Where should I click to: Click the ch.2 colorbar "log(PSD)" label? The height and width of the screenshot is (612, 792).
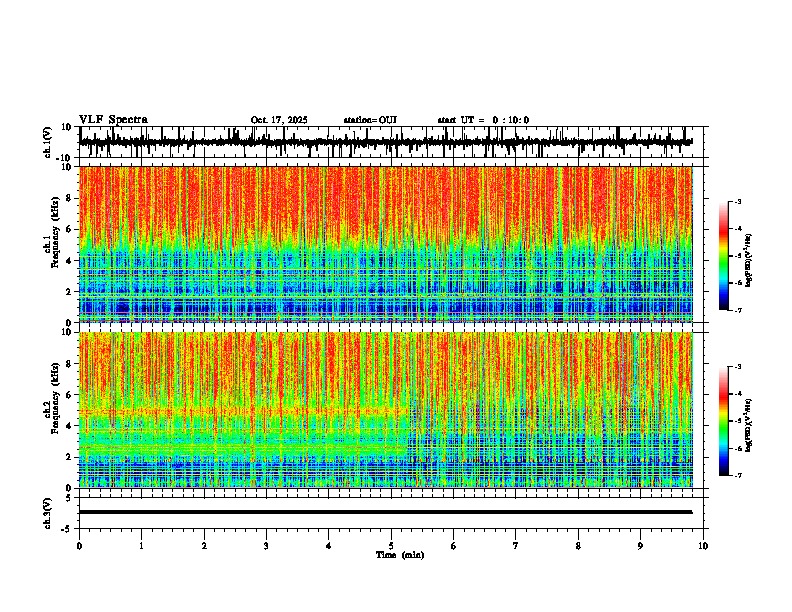click(x=748, y=425)
